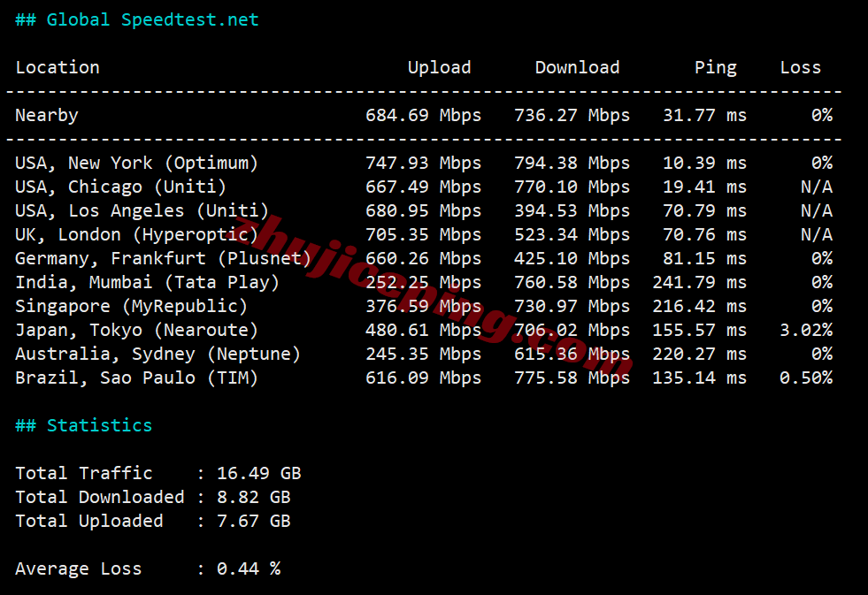The width and height of the screenshot is (868, 595).
Task: Click the 'Loss' column header
Action: coord(801,67)
